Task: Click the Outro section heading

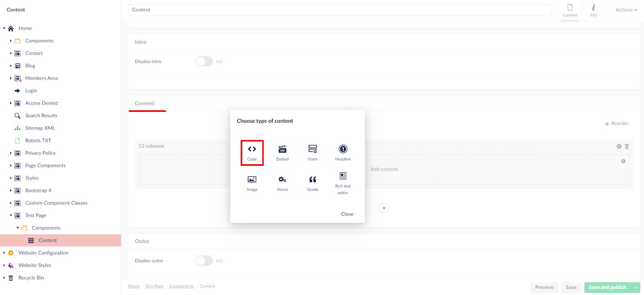Action: click(x=142, y=241)
